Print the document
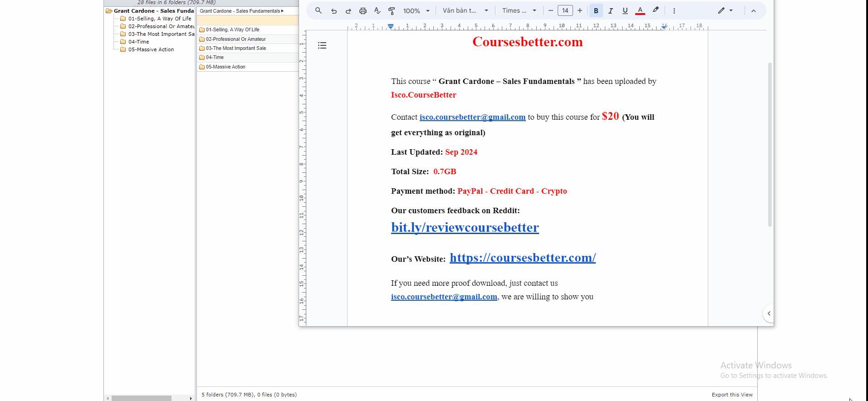The width and height of the screenshot is (868, 401). tap(363, 11)
